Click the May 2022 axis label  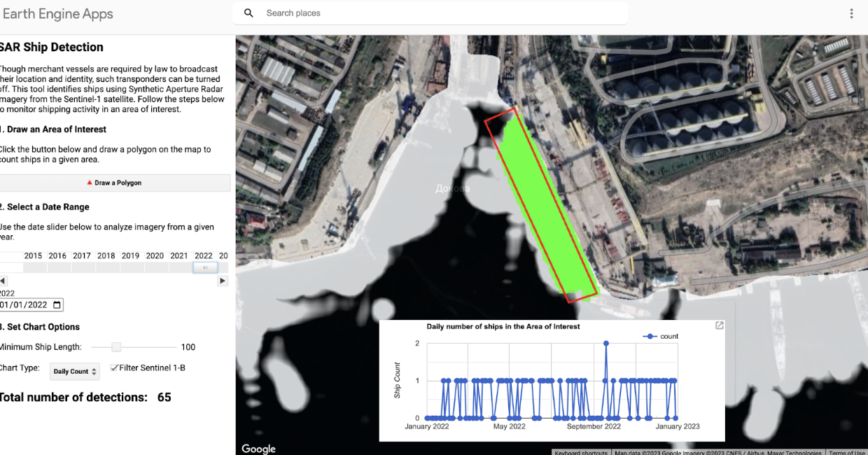click(509, 426)
